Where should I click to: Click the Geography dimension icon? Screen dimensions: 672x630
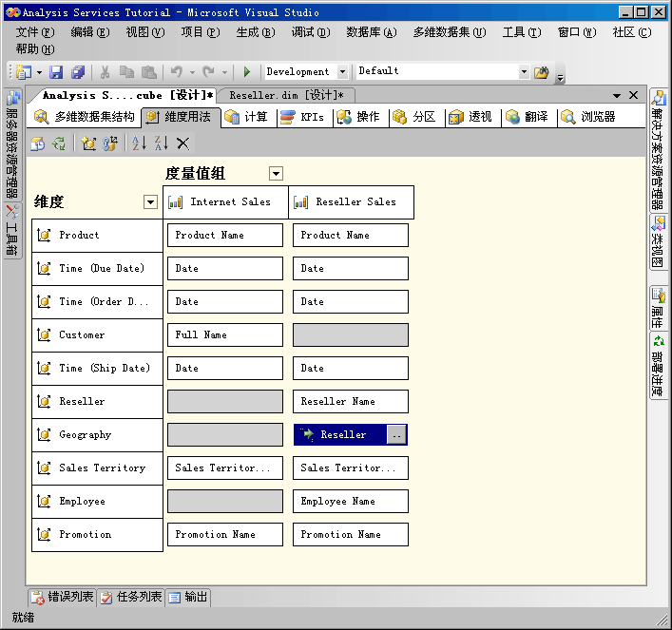[x=44, y=434]
